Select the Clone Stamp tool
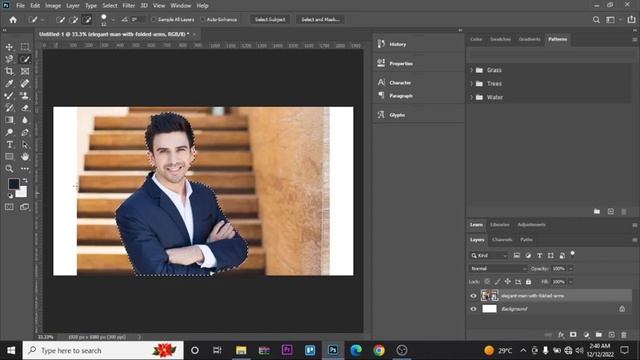The width and height of the screenshot is (640, 360). pyautogui.click(x=25, y=96)
